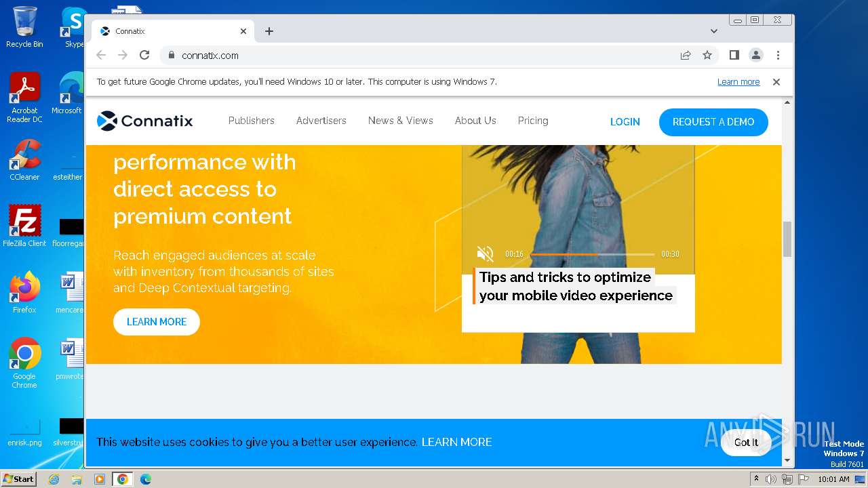Open the Chrome three-dot menu

pos(778,55)
